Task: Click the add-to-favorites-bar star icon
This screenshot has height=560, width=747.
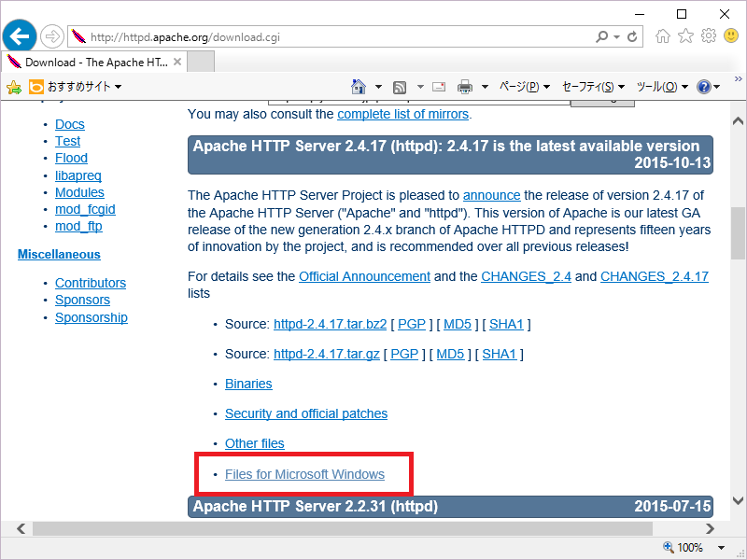Action: click(14, 87)
